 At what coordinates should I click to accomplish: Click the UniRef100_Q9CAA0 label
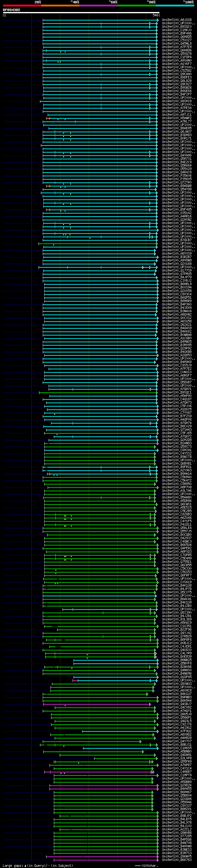click(x=177, y=74)
